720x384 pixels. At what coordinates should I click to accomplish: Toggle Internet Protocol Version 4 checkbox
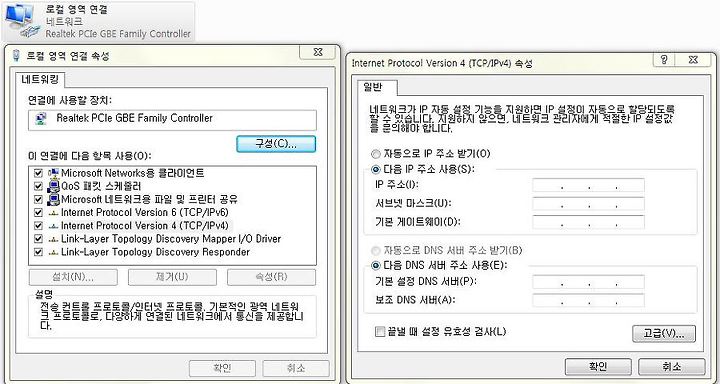[x=39, y=226]
